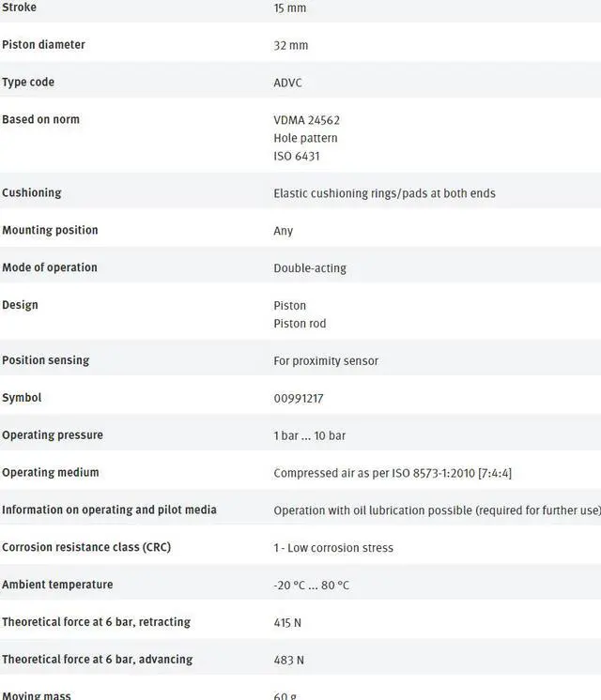
Task: Click the Stroke property label
Action: [20, 8]
